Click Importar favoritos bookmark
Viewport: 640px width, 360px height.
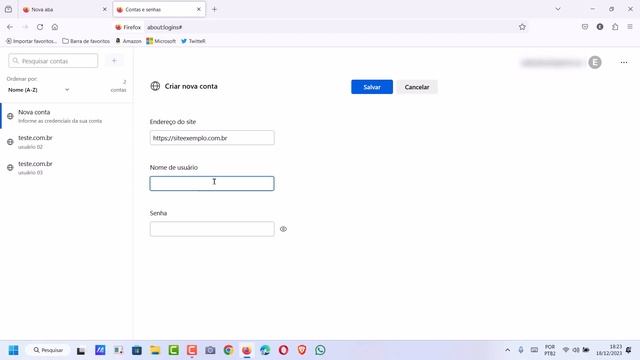tap(31, 41)
